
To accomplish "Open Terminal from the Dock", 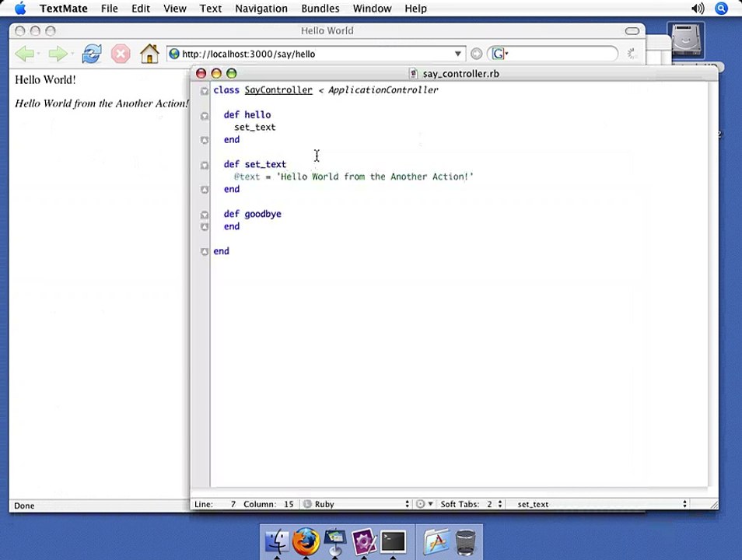I will (x=394, y=541).
